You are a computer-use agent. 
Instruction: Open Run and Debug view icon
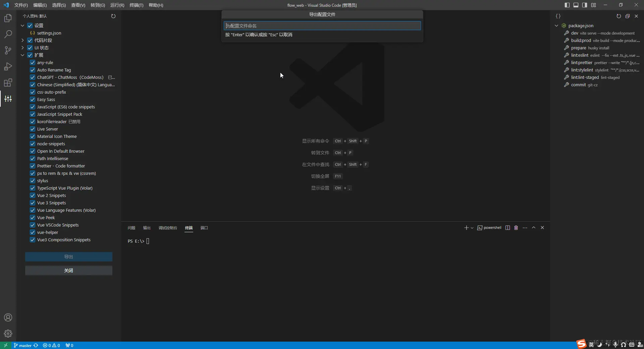pos(8,66)
